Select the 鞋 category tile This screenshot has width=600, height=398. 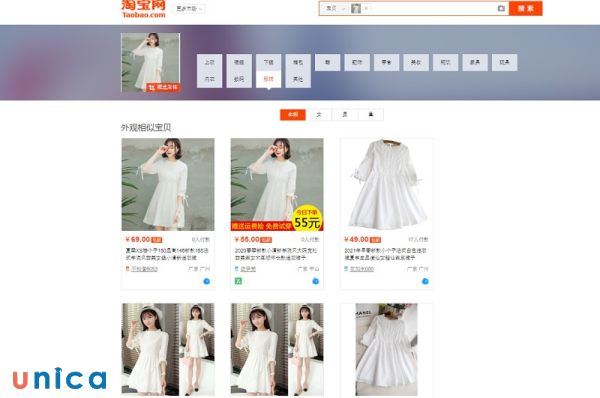(x=328, y=62)
